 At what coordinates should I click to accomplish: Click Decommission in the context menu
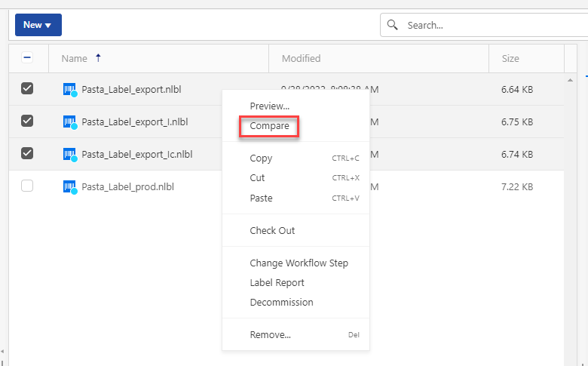pyautogui.click(x=281, y=303)
